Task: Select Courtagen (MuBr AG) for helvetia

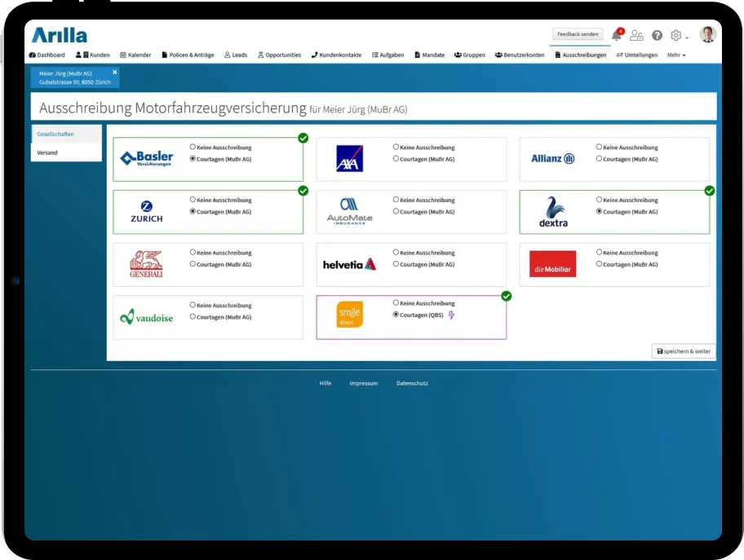Action: coord(396,264)
